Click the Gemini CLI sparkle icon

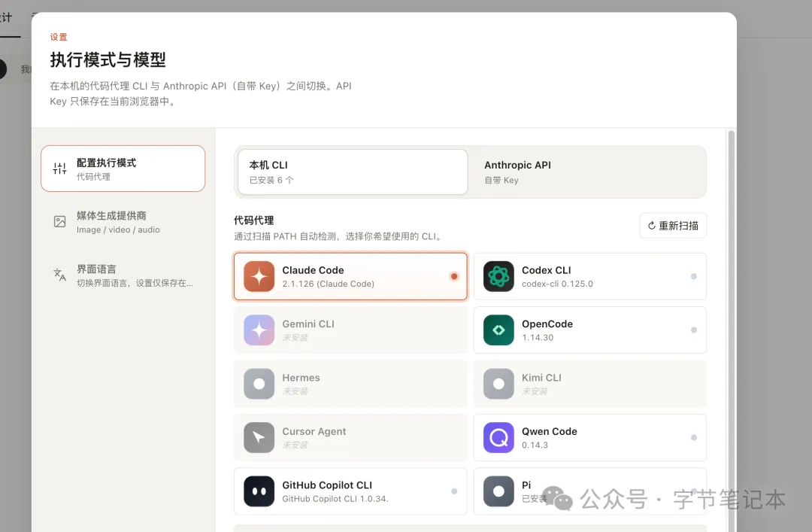point(259,330)
